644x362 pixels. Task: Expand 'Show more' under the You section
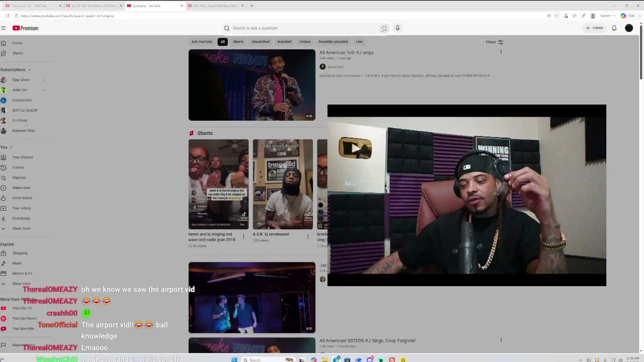tap(21, 228)
